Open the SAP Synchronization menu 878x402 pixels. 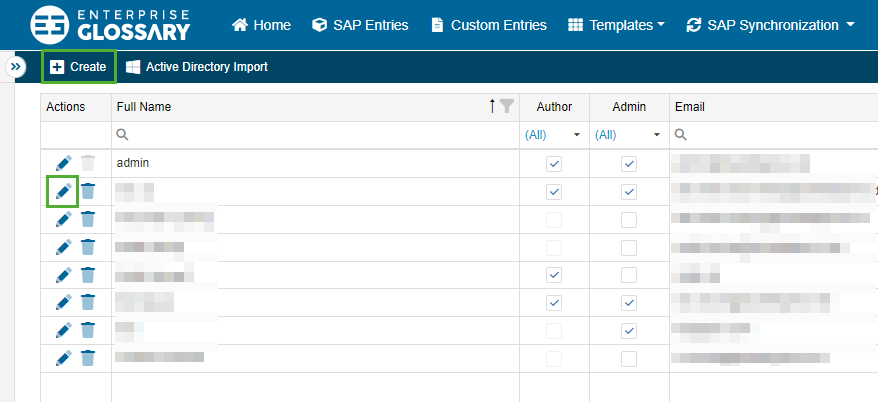770,24
